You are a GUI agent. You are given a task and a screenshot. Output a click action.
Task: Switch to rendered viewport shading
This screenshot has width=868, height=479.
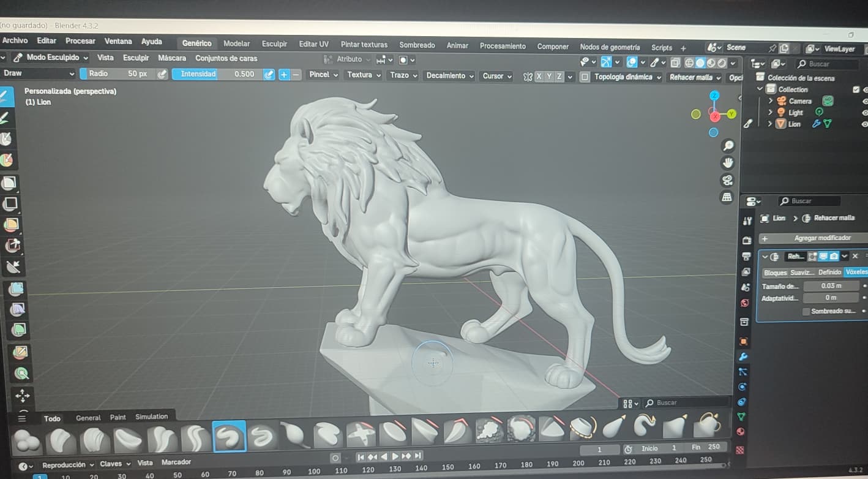click(x=722, y=62)
